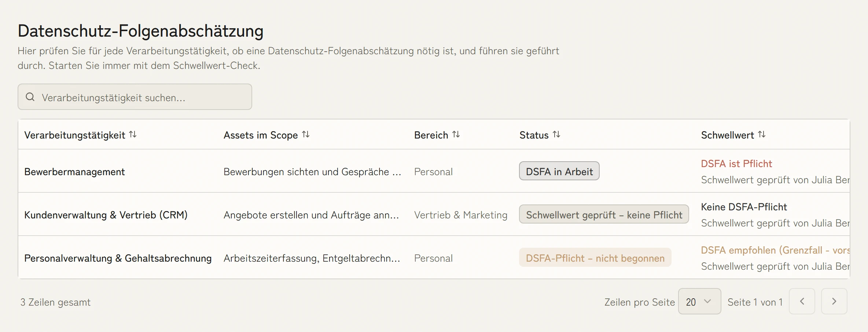The image size is (868, 332).
Task: Open Zeilen pro Seite dropdown
Action: (700, 301)
